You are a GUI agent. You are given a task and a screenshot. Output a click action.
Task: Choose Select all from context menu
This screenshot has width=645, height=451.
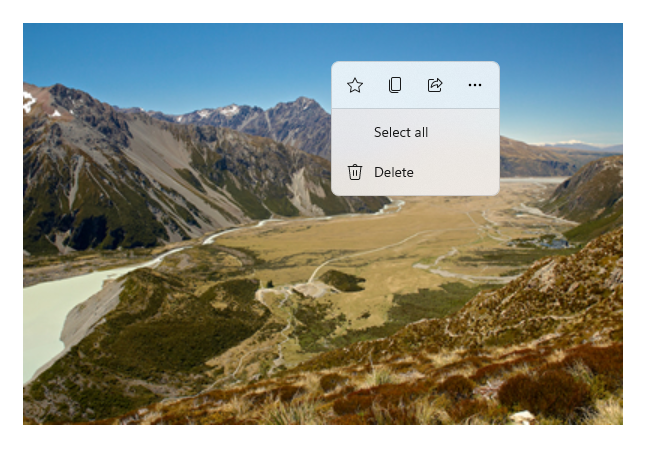401,132
